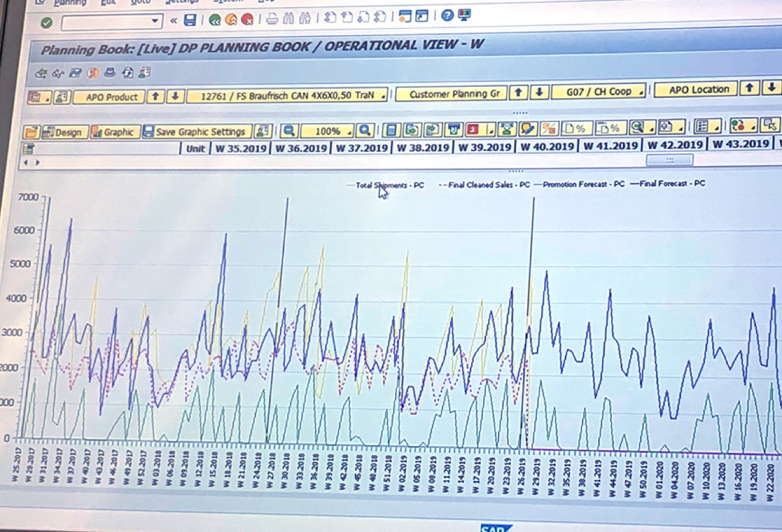
Task: Click the horizontal scrollbar handle below week headers
Action: click(x=669, y=160)
